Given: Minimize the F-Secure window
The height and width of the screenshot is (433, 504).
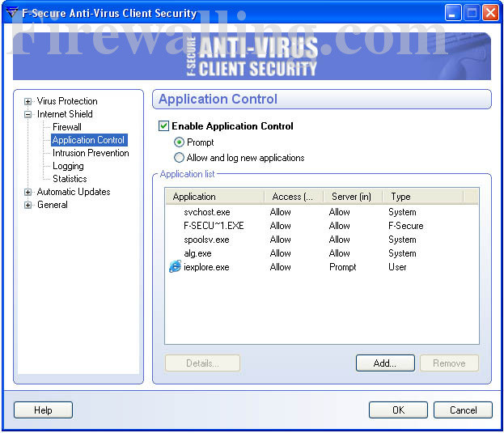Looking at the screenshot, I should (x=452, y=13).
